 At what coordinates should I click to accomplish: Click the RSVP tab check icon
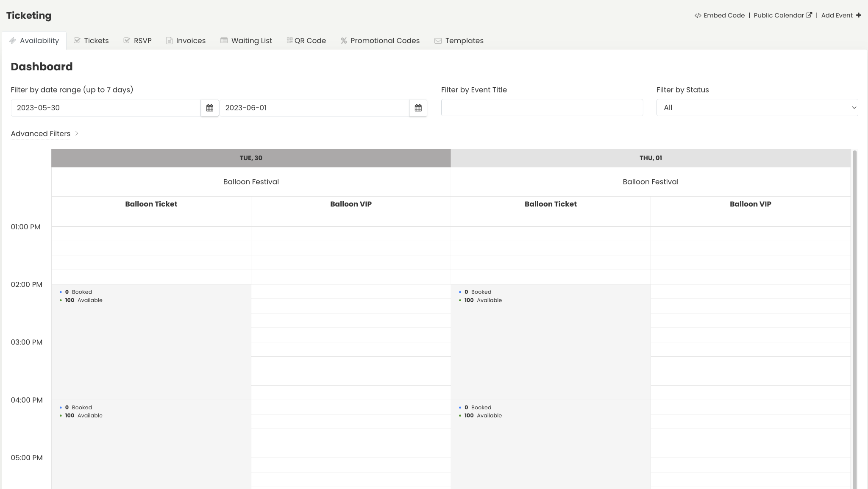(127, 41)
